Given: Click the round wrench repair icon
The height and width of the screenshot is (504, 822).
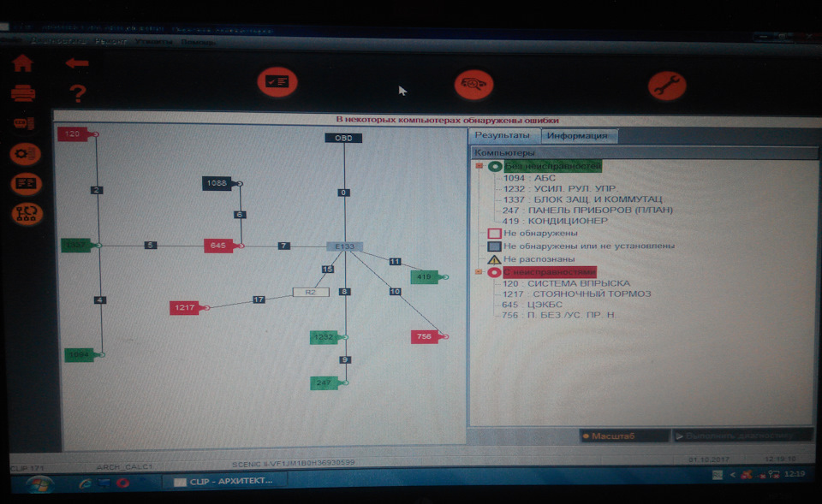Looking at the screenshot, I should (667, 86).
